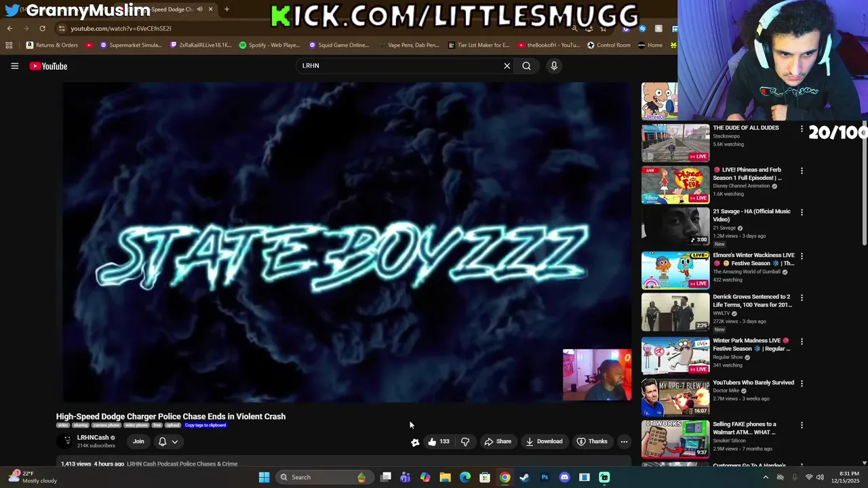The height and width of the screenshot is (488, 868).
Task: Open Steam from the taskbar
Action: pos(524,477)
